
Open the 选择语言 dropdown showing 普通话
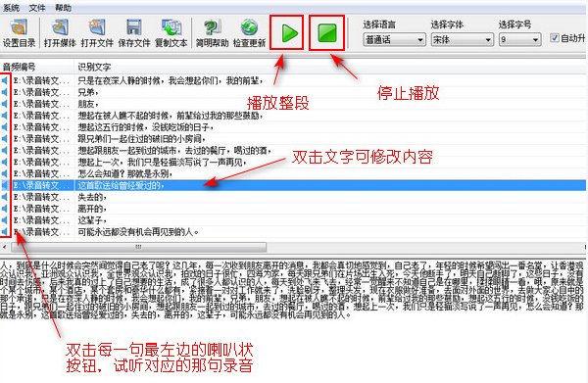pos(394,39)
